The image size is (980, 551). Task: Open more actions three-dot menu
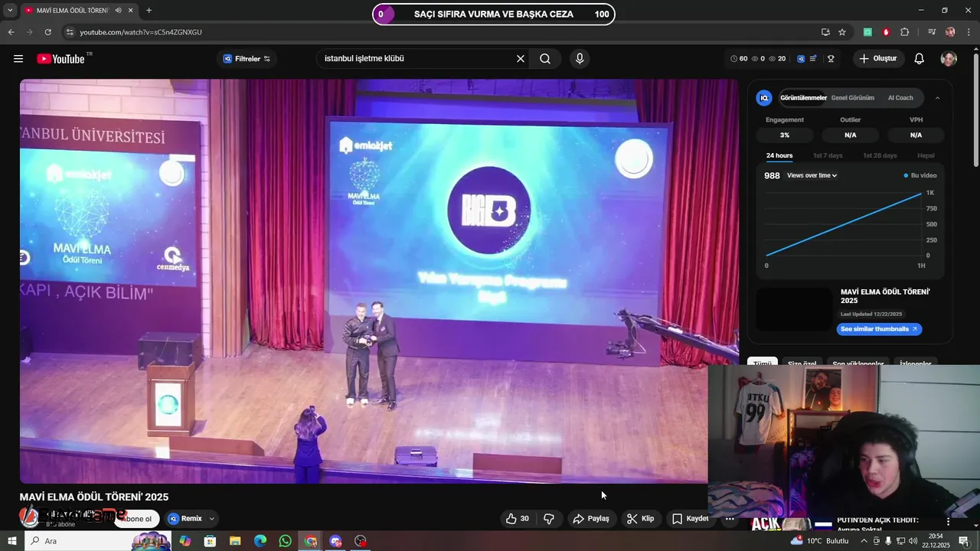[730, 519]
